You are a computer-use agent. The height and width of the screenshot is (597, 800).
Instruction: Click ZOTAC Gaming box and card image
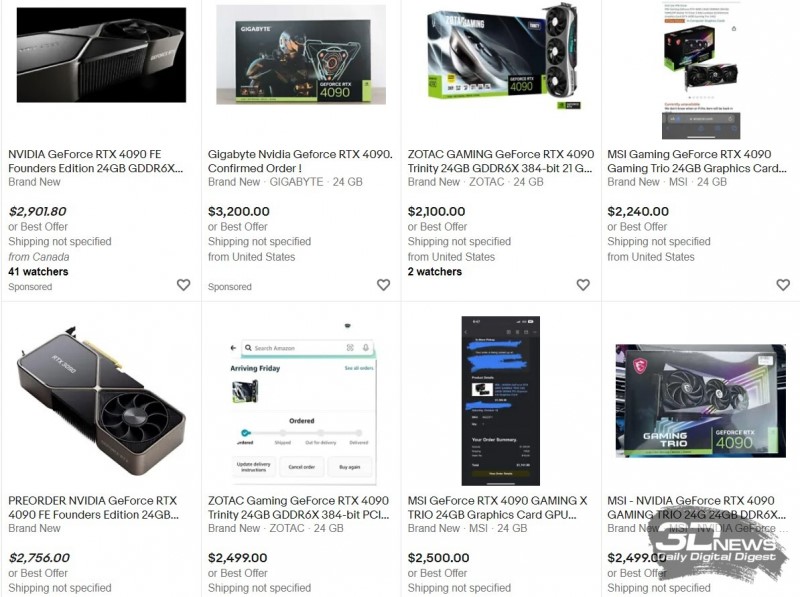[x=504, y=56]
